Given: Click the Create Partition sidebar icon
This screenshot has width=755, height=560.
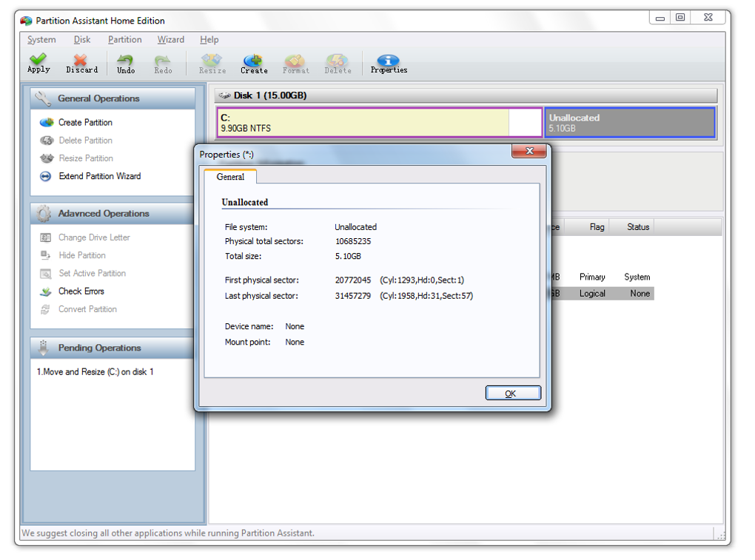Looking at the screenshot, I should (x=46, y=122).
